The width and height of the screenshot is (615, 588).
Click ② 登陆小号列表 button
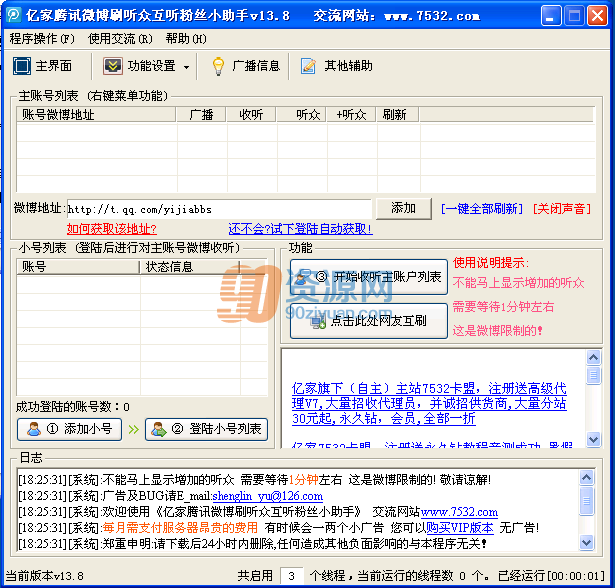[x=206, y=429]
